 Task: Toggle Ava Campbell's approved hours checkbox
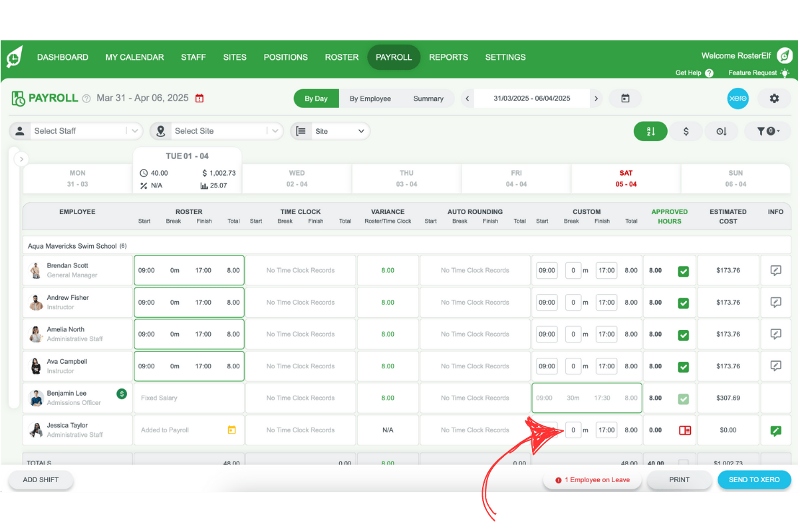683,367
